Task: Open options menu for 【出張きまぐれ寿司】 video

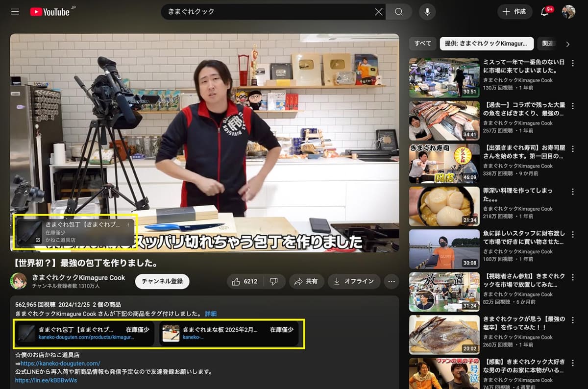Action: [x=572, y=149]
